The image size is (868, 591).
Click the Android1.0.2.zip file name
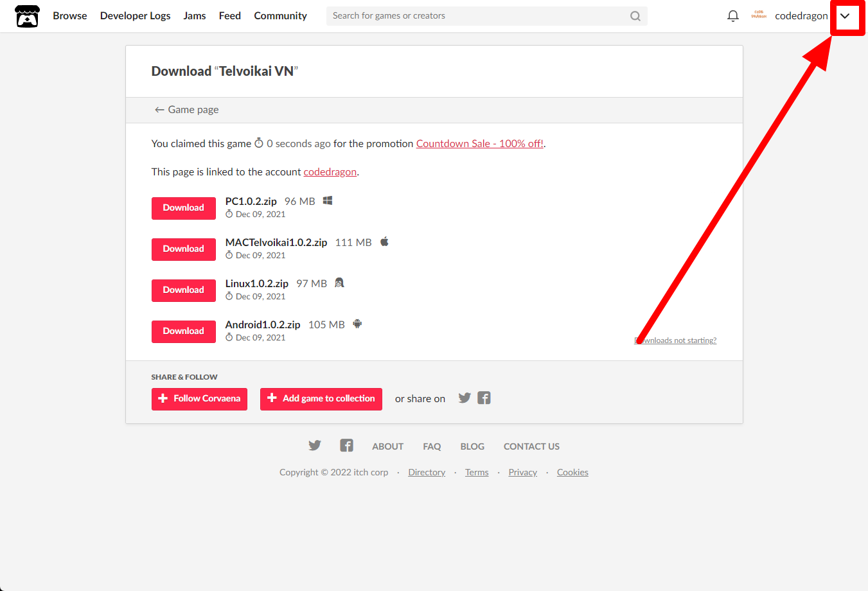pyautogui.click(x=263, y=325)
